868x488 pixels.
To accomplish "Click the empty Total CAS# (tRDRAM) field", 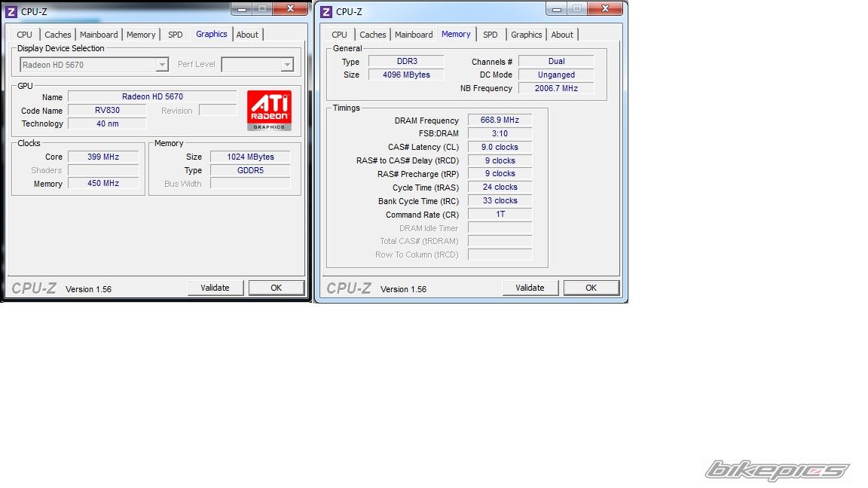I will tap(500, 241).
